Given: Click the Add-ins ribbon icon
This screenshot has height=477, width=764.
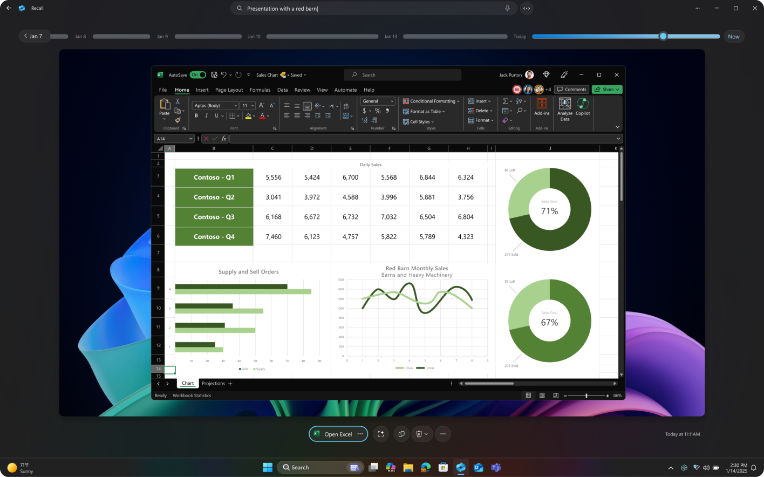Looking at the screenshot, I should (x=542, y=106).
